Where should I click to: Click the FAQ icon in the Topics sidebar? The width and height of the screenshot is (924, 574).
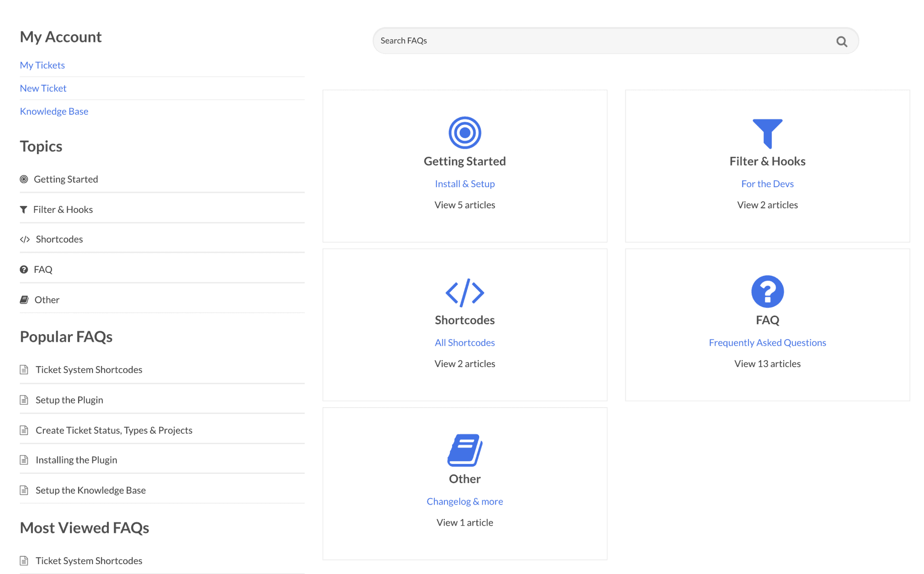[24, 269]
